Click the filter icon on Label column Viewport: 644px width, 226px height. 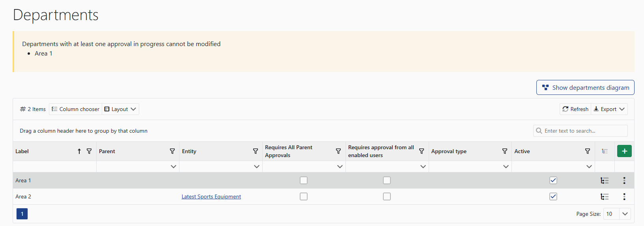click(89, 151)
